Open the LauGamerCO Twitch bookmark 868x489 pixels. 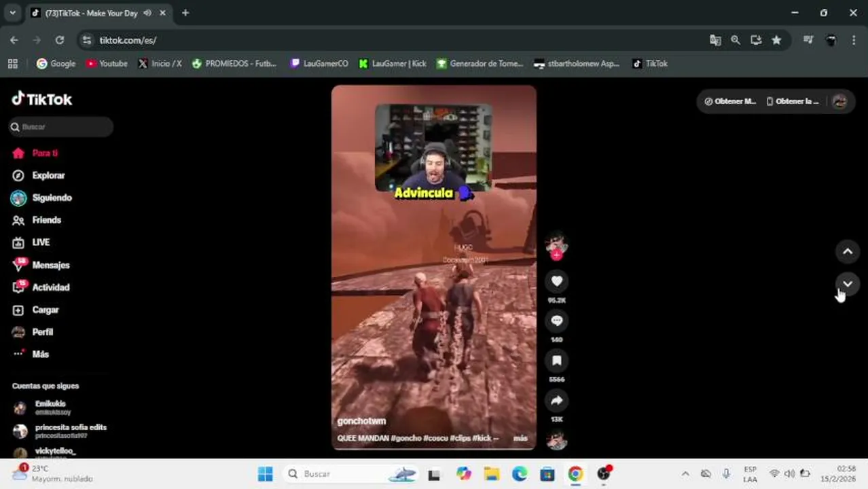[x=319, y=63]
